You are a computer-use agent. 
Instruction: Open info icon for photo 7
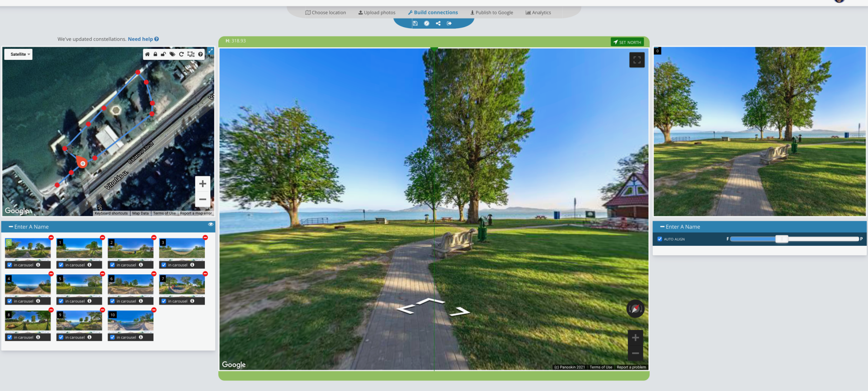click(x=192, y=301)
